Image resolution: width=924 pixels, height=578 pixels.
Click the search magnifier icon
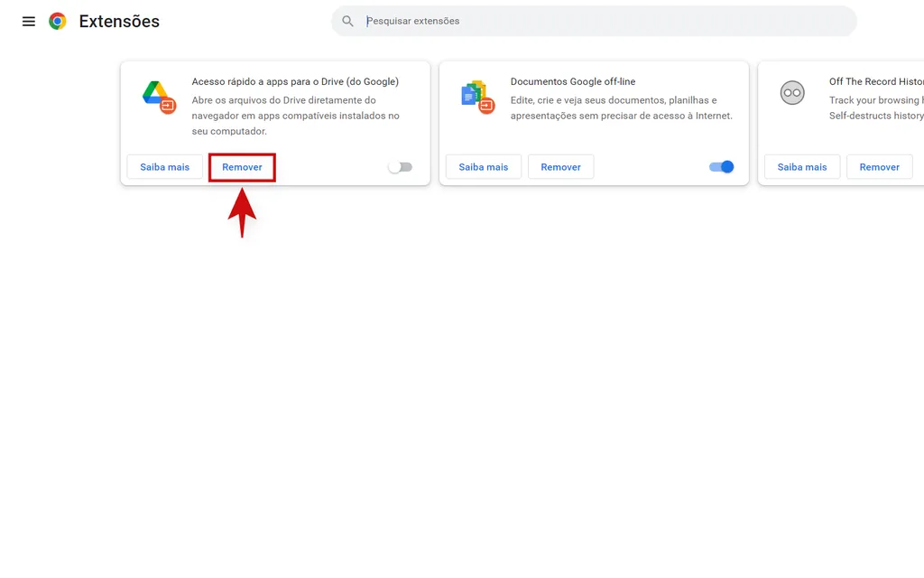347,22
